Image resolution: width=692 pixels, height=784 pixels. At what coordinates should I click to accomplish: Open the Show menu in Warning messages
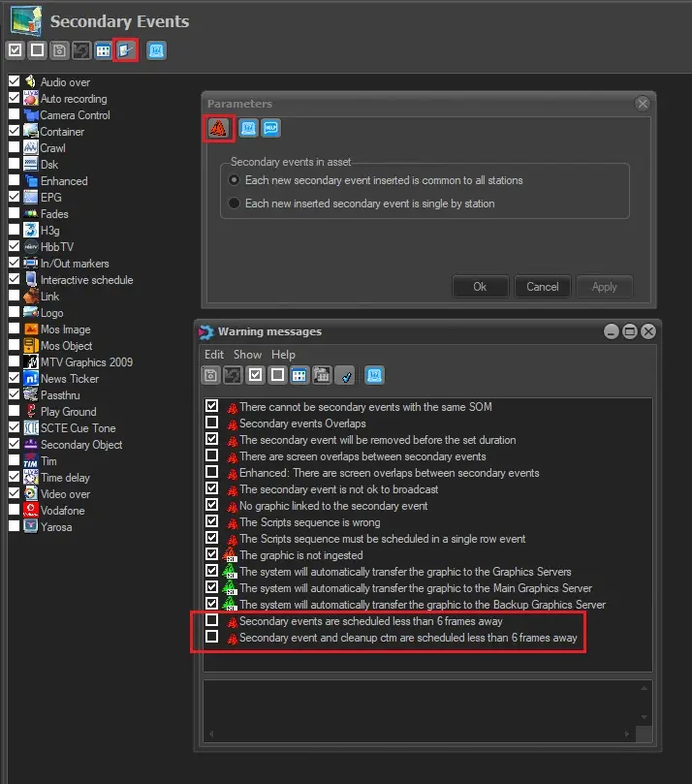pos(247,355)
